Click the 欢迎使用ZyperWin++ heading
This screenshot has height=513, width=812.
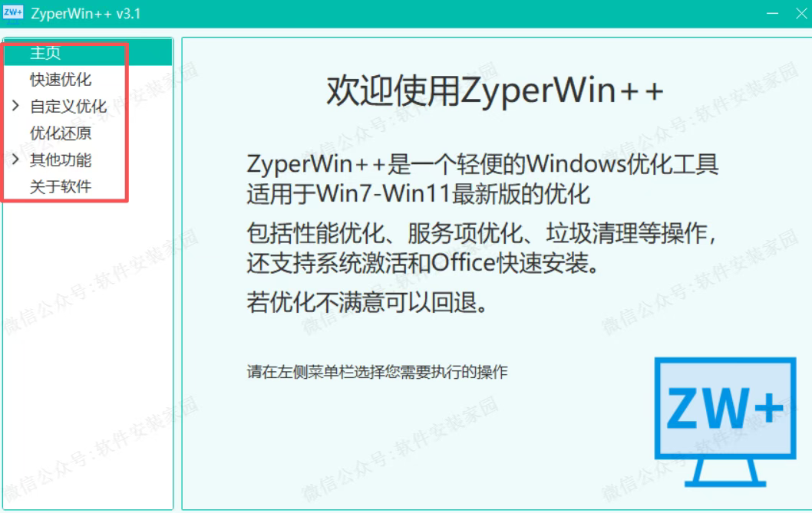coord(494,91)
